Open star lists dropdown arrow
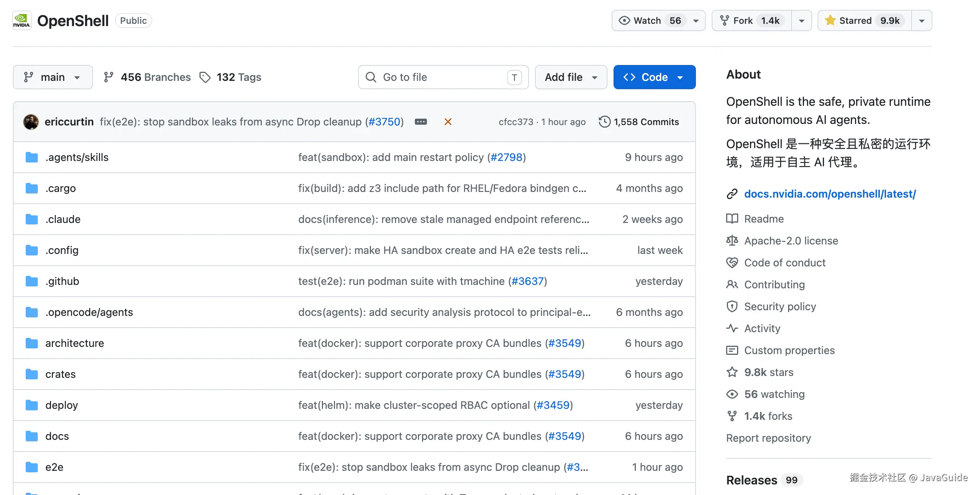 click(x=922, y=20)
